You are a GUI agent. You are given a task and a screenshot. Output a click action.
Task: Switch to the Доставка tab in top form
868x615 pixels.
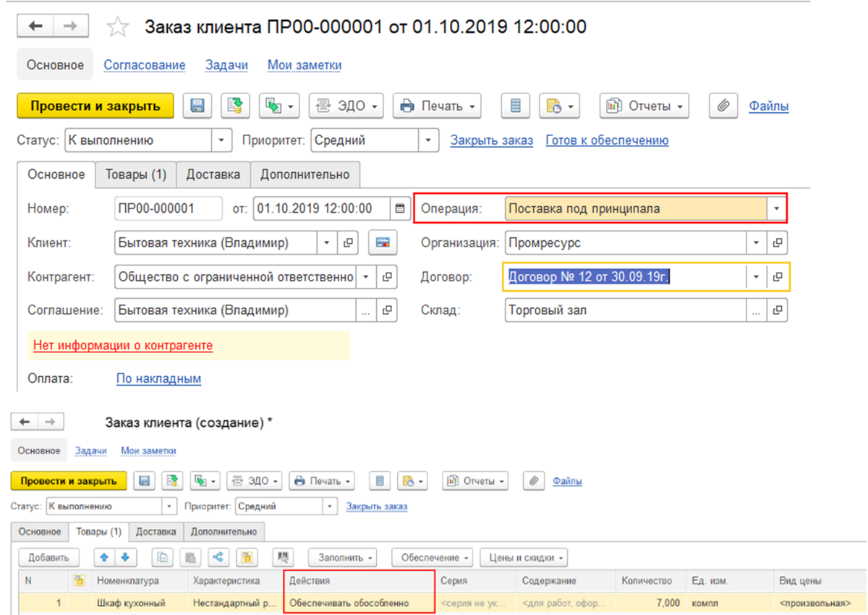[213, 174]
